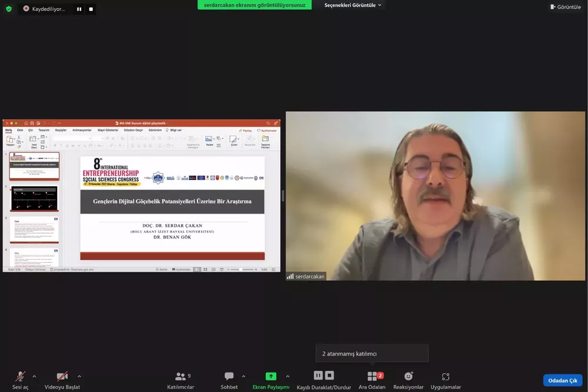The image size is (588, 392).
Task: Stop recording using top indicator stop icon
Action: coord(91,9)
